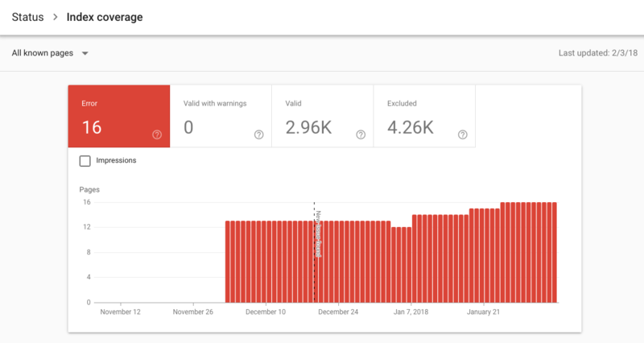
Task: Click the Impressions label text
Action: pos(116,160)
